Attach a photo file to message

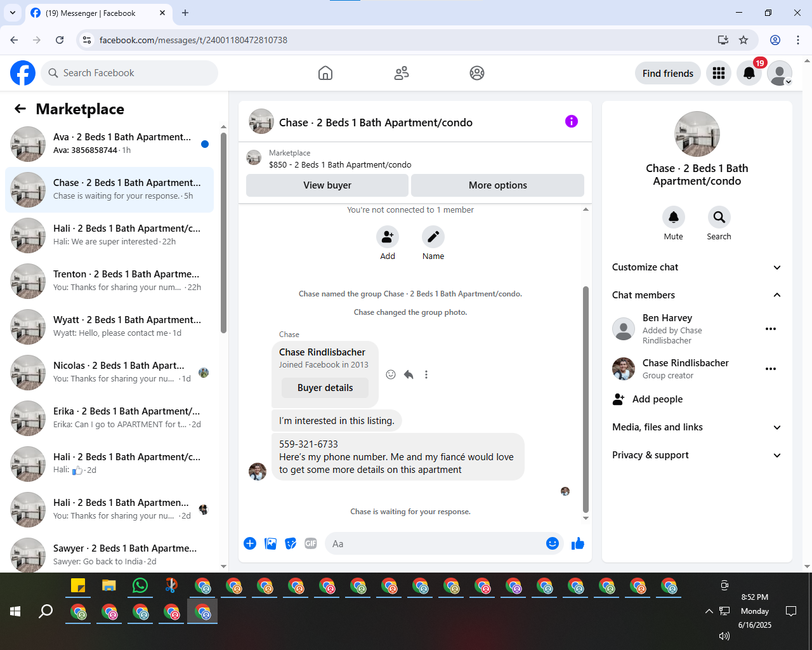tap(270, 543)
